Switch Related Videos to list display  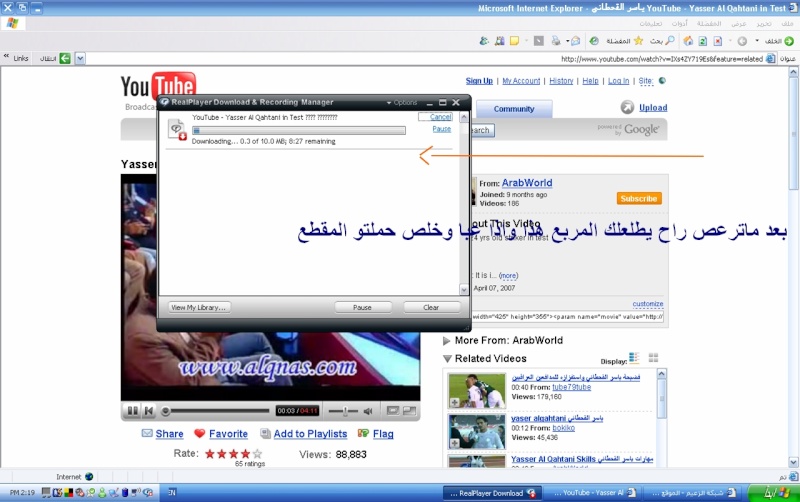(634, 358)
